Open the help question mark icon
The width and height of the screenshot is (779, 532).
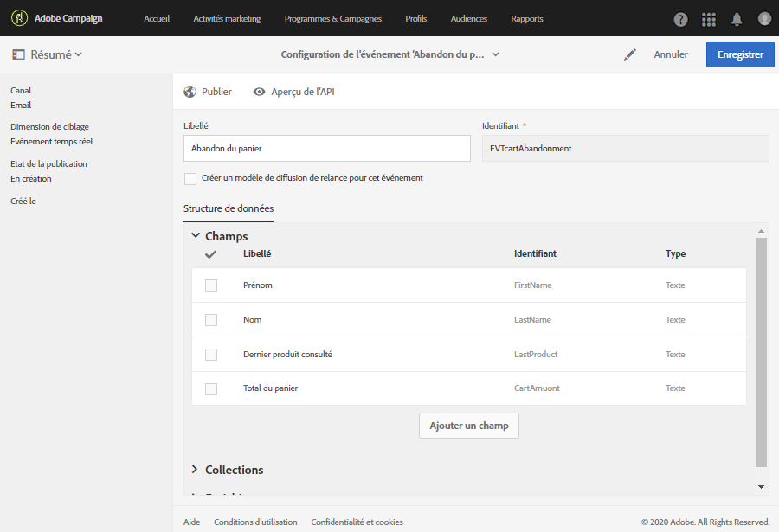click(681, 19)
